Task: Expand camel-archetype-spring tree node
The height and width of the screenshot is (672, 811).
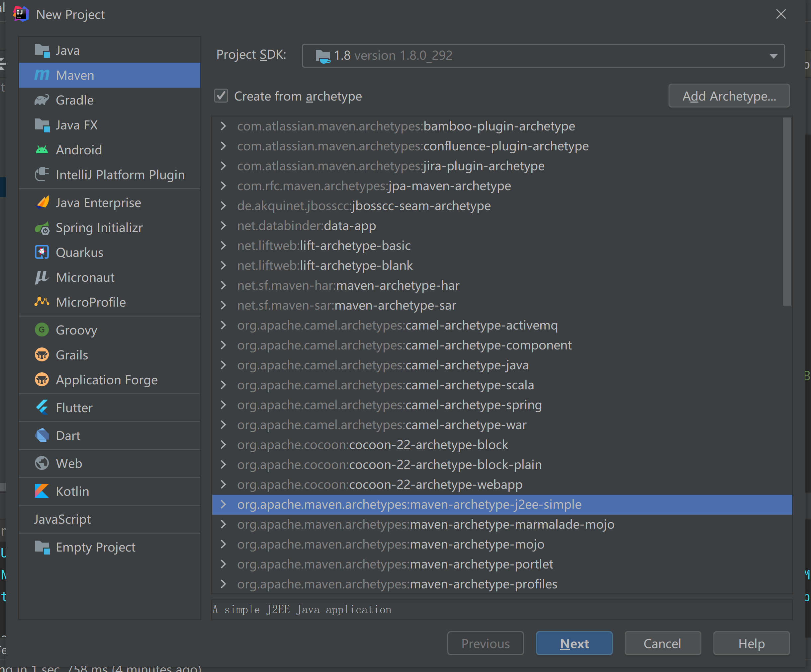Action: click(223, 405)
